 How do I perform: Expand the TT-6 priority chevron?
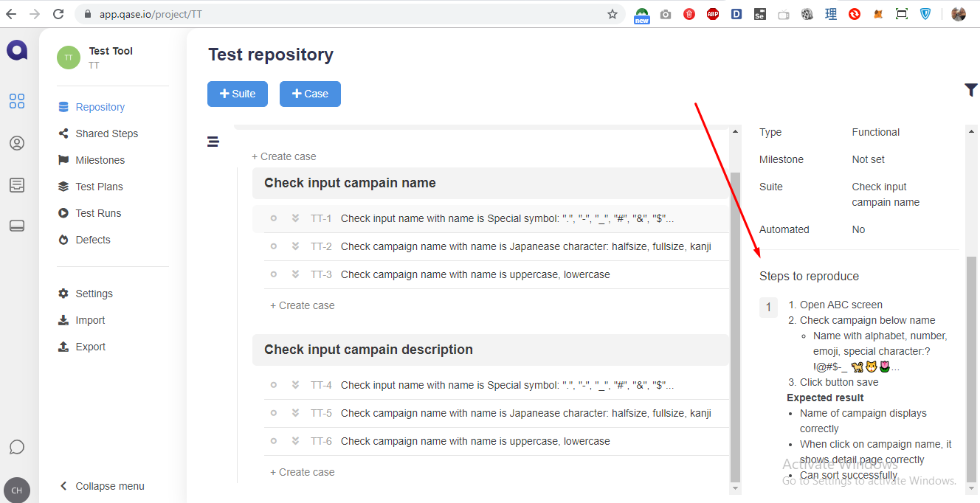tap(295, 441)
